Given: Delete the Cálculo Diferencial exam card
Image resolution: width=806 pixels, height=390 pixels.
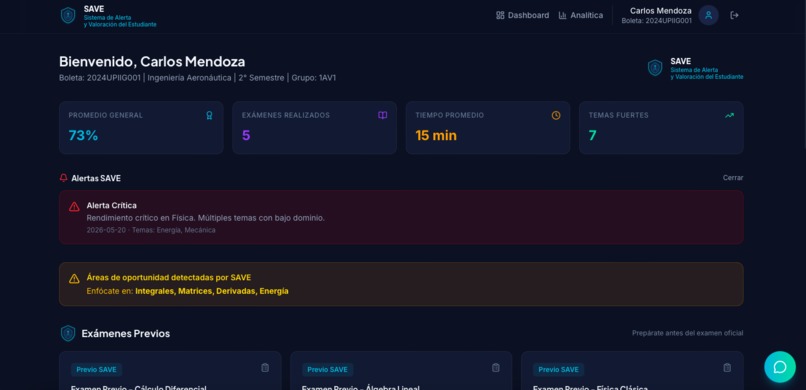Looking at the screenshot, I should 265,368.
